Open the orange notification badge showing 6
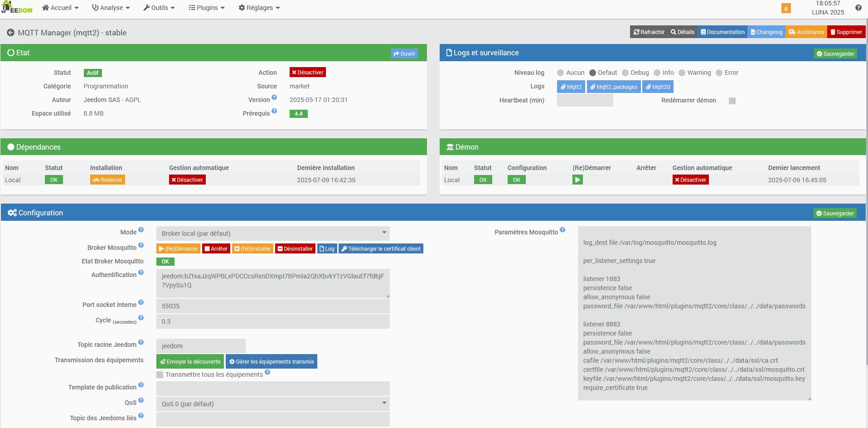Screen dimensions: 868x428 tap(786, 8)
